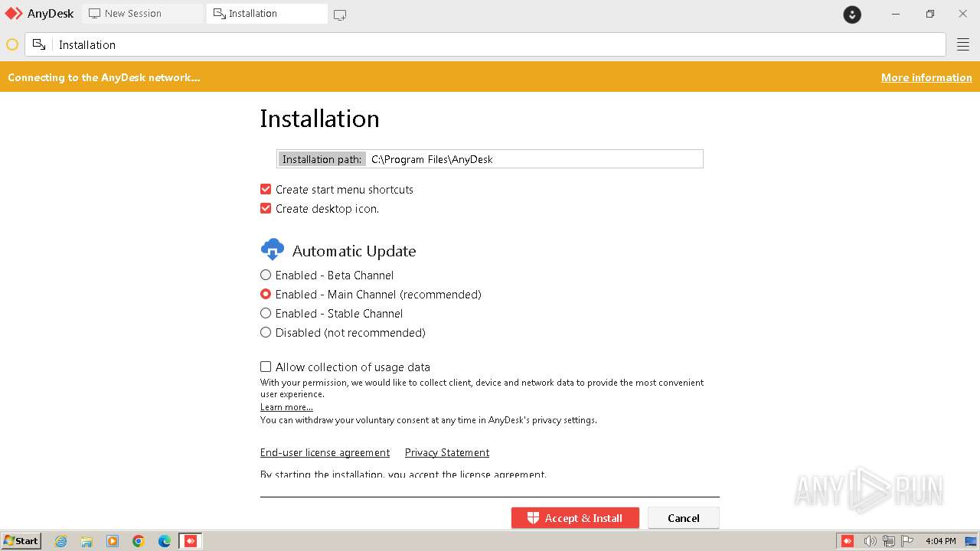Open the hamburger main menu
The height and width of the screenshot is (551, 980).
coord(963,45)
